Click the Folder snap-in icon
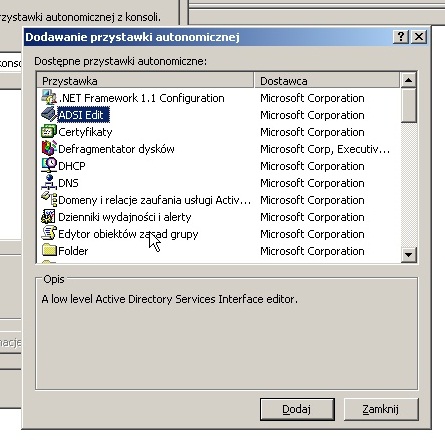The image size is (445, 440). pos(49,251)
